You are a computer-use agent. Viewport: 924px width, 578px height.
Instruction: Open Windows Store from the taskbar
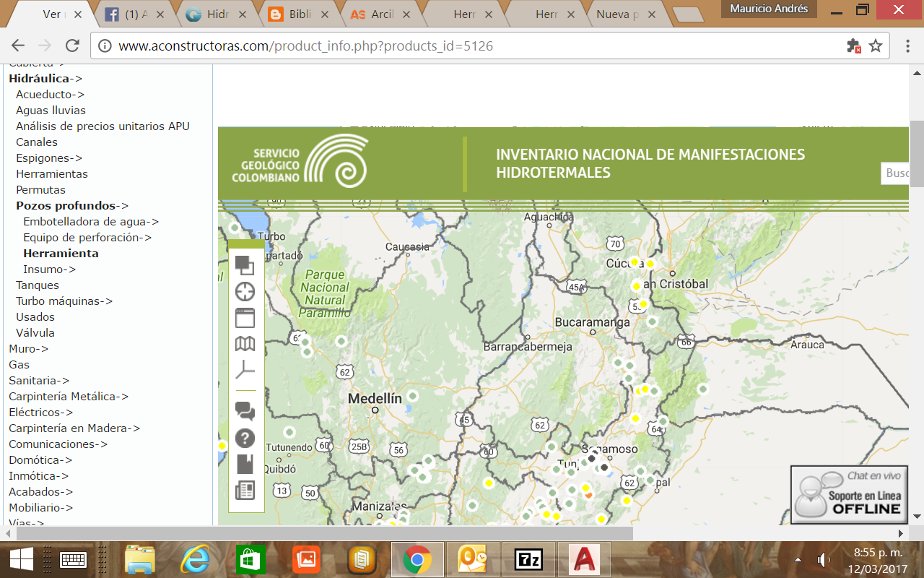coord(250,559)
